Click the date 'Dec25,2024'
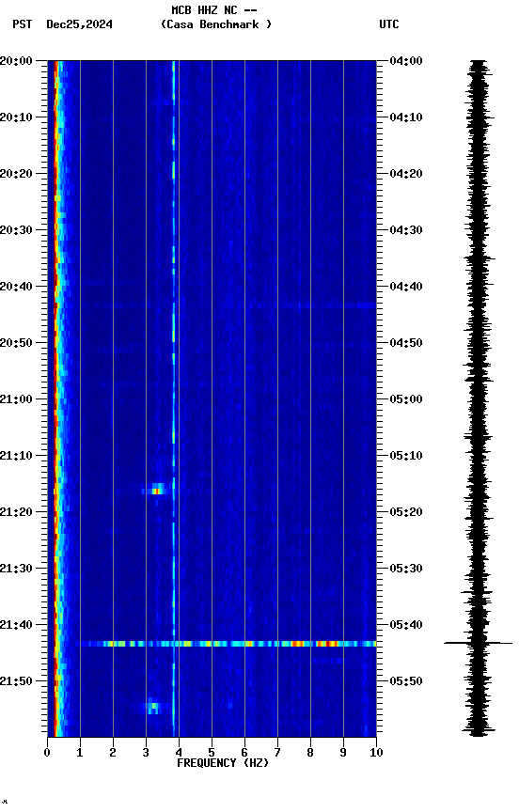The height and width of the screenshot is (812, 519). (79, 24)
